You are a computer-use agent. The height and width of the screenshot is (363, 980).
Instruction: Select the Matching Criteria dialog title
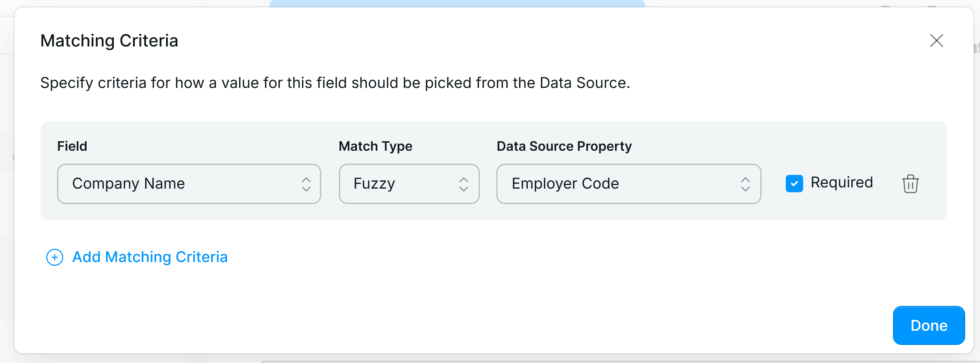coord(109,41)
